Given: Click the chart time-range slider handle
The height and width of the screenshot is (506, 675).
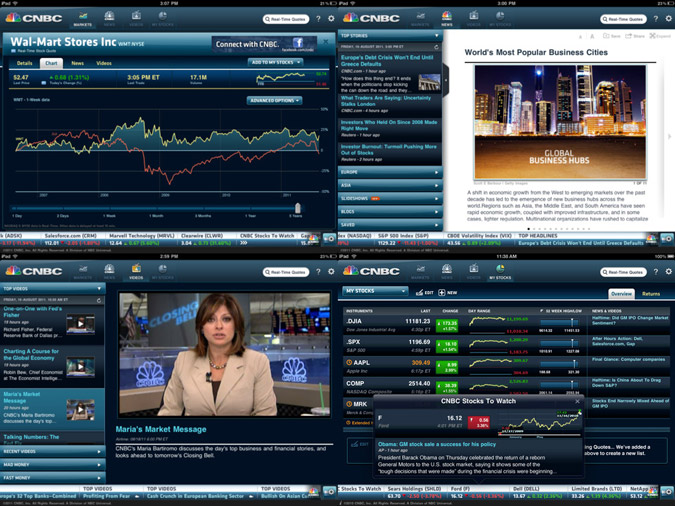Looking at the screenshot, I should pyautogui.click(x=297, y=208).
